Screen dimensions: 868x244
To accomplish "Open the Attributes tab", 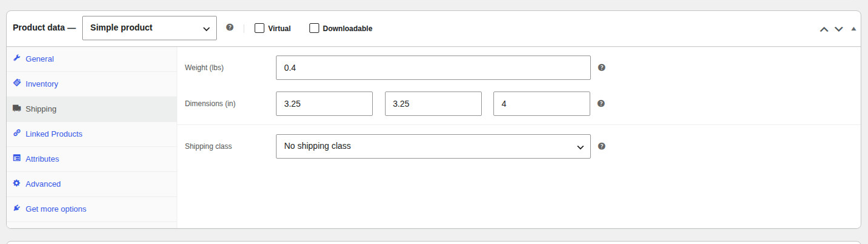I will click(x=91, y=159).
